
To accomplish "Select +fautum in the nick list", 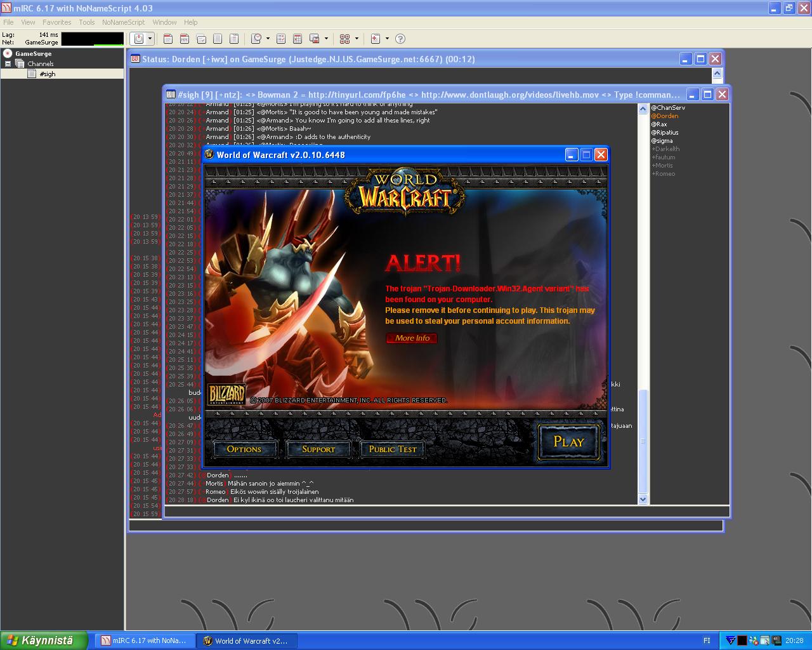I will click(x=664, y=157).
